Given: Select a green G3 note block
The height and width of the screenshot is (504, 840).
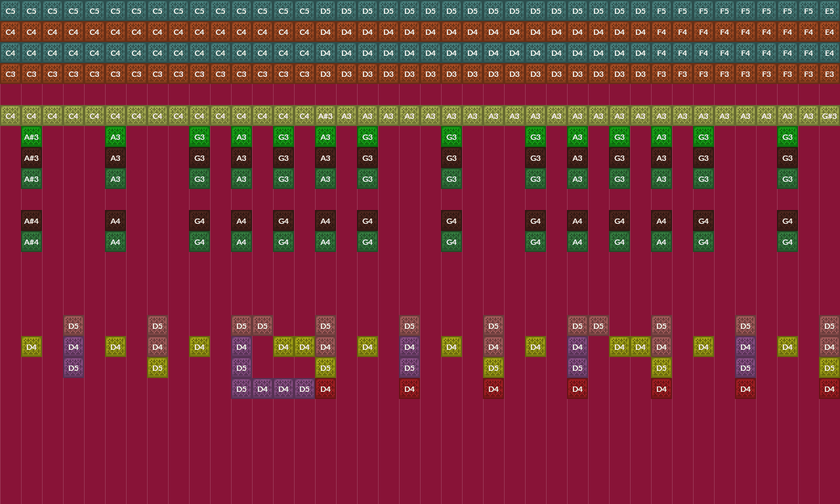Looking at the screenshot, I should (199, 136).
